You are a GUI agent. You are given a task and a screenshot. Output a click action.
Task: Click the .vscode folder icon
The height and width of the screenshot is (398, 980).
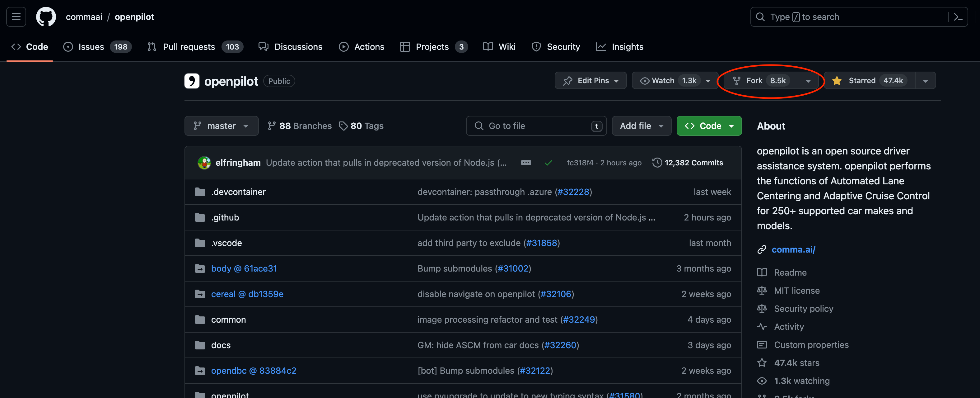click(x=200, y=243)
